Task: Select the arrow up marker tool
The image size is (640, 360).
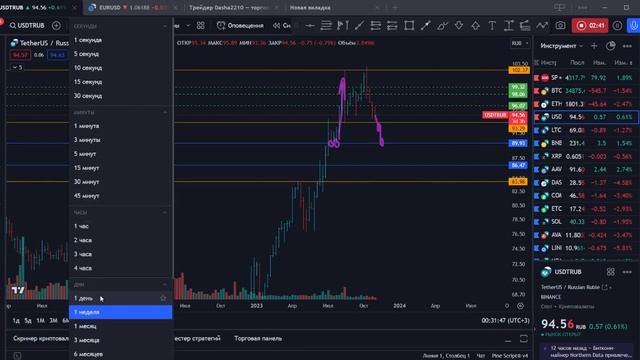Action: coord(476,26)
